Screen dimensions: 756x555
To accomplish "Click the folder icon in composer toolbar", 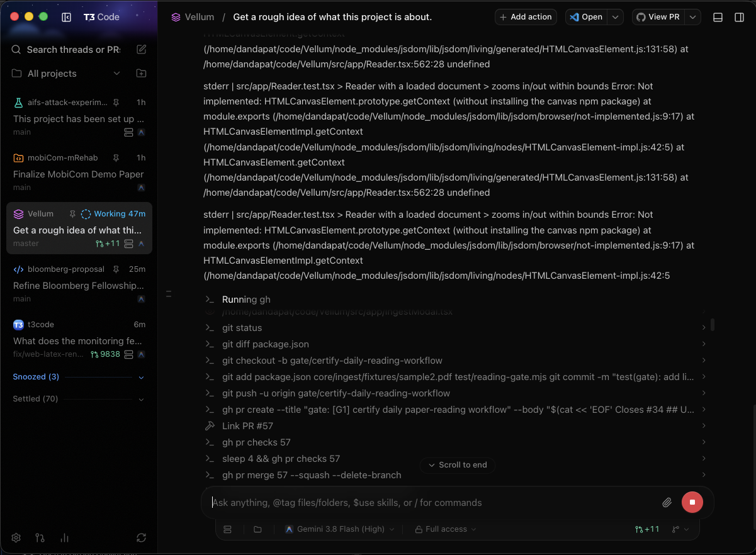I will click(x=257, y=529).
